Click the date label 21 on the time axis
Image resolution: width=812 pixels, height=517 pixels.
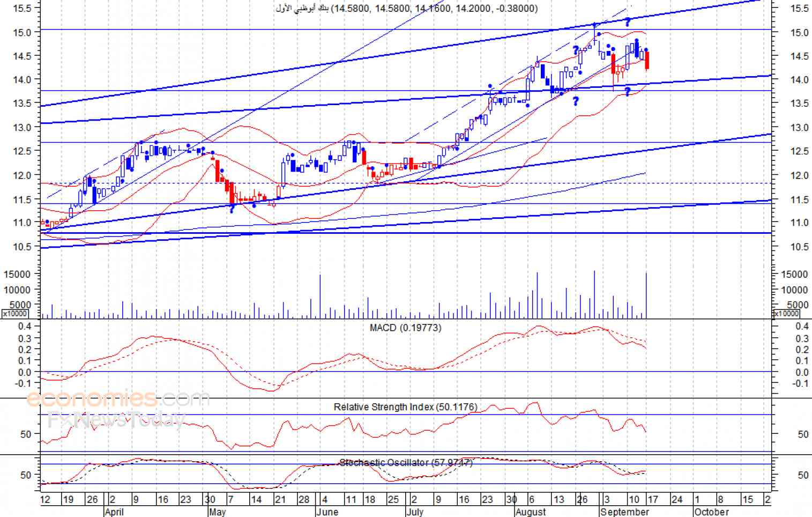280,500
